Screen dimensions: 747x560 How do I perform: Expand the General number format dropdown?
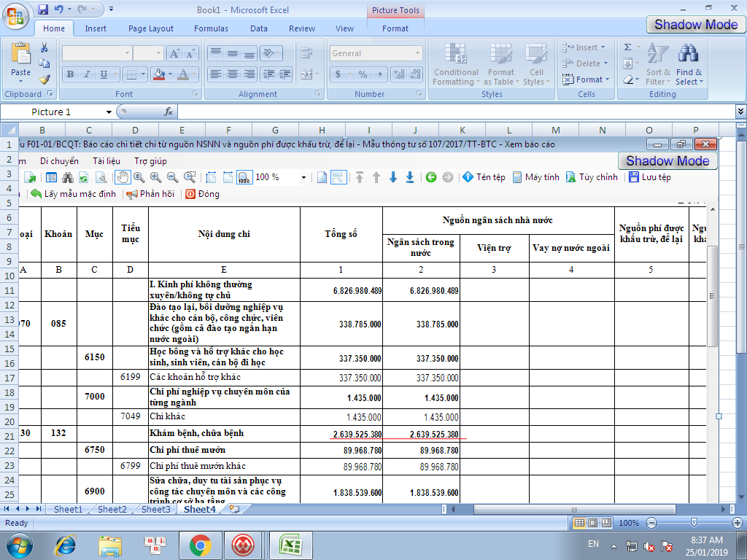point(417,53)
